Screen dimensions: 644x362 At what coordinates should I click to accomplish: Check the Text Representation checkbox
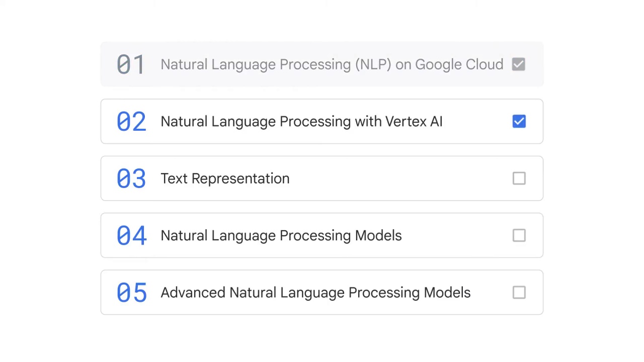tap(519, 178)
